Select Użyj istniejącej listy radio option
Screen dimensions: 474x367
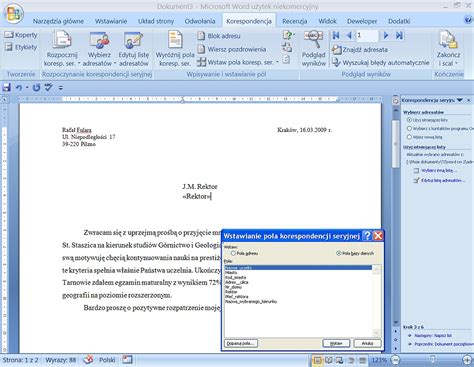[x=428, y=120]
